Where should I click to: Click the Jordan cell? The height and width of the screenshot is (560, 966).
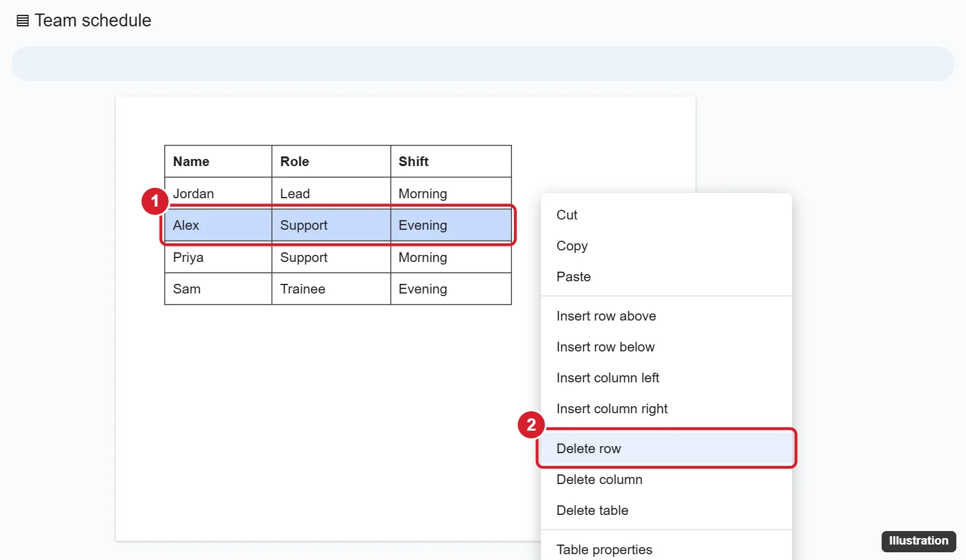[218, 193]
